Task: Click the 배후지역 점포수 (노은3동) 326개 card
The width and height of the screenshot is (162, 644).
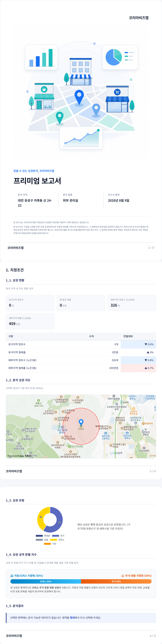Action: [x=132, y=303]
